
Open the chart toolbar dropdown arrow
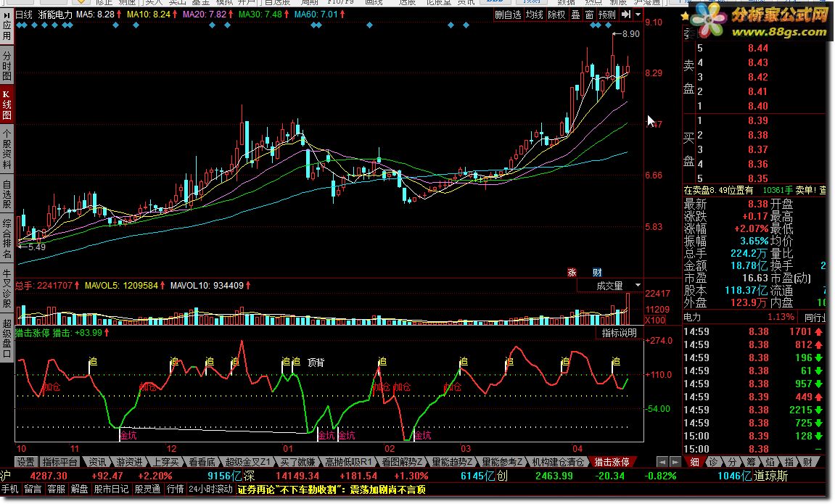point(638,15)
